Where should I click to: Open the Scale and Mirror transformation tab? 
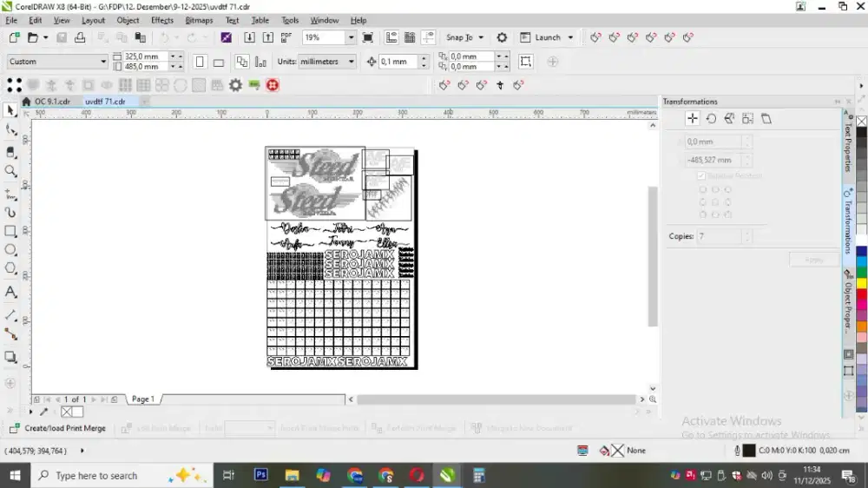pos(730,119)
